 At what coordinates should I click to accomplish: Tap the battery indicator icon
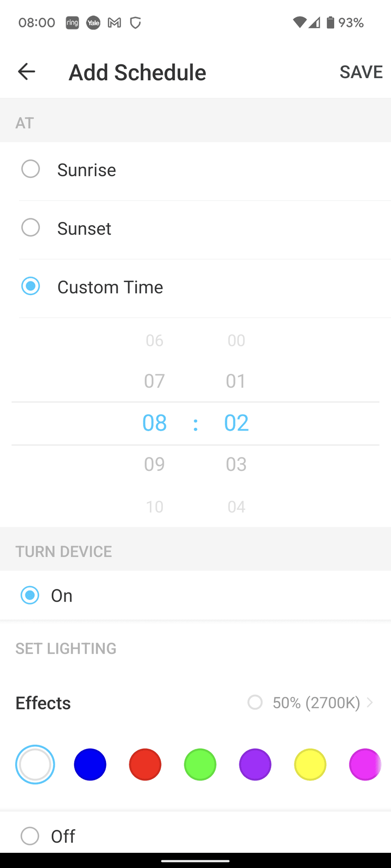(331, 23)
